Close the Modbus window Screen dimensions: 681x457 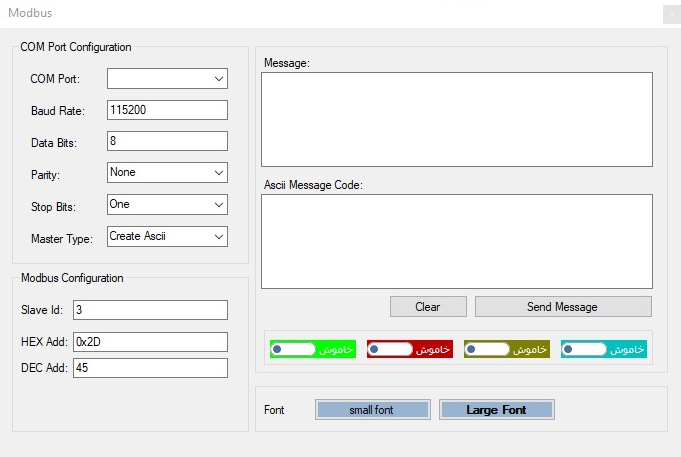tap(672, 15)
